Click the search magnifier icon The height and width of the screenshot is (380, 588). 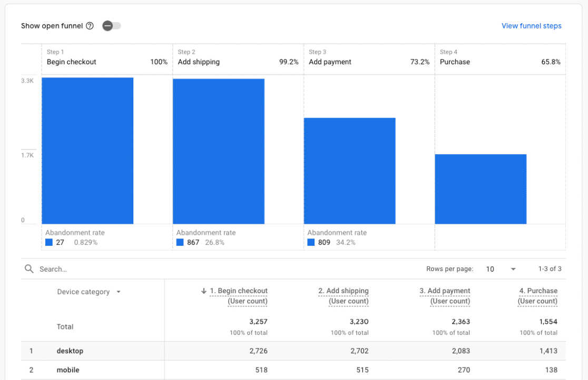[29, 269]
